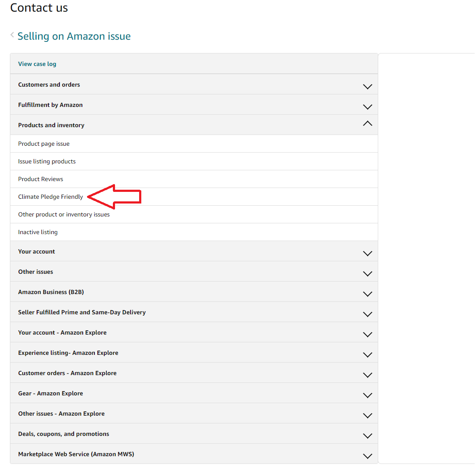Choose Issue listing products option
The image size is (476, 473).
[47, 161]
